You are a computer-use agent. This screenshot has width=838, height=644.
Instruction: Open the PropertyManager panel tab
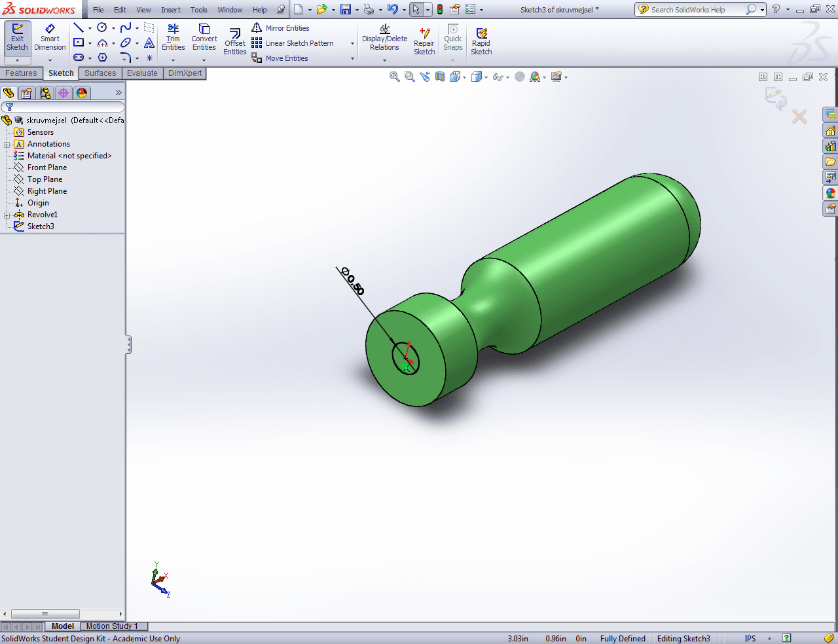pos(27,93)
